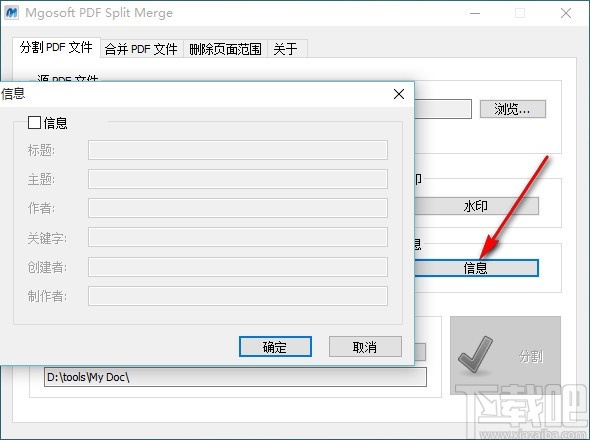Click the 创建者 input field

pos(238,267)
